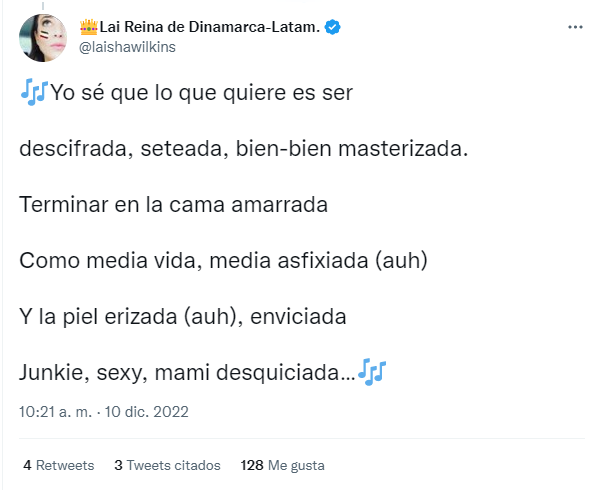Image resolution: width=601 pixels, height=490 pixels.
Task: Click the 10:21 a. m. timestamp
Action: tap(56, 411)
